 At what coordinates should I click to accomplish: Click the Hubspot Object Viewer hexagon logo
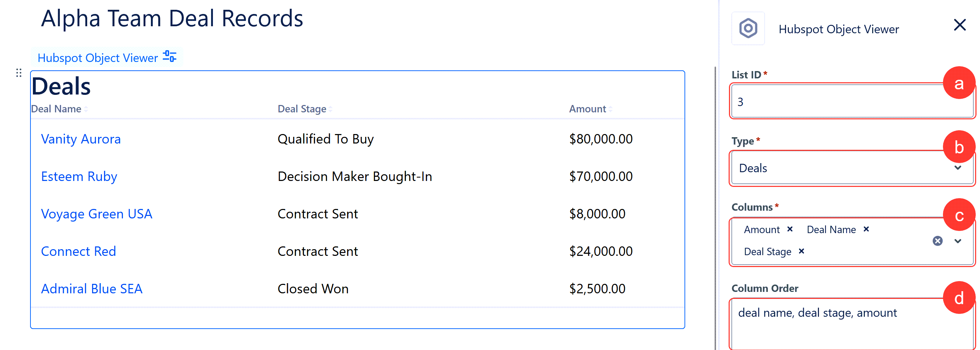[748, 29]
